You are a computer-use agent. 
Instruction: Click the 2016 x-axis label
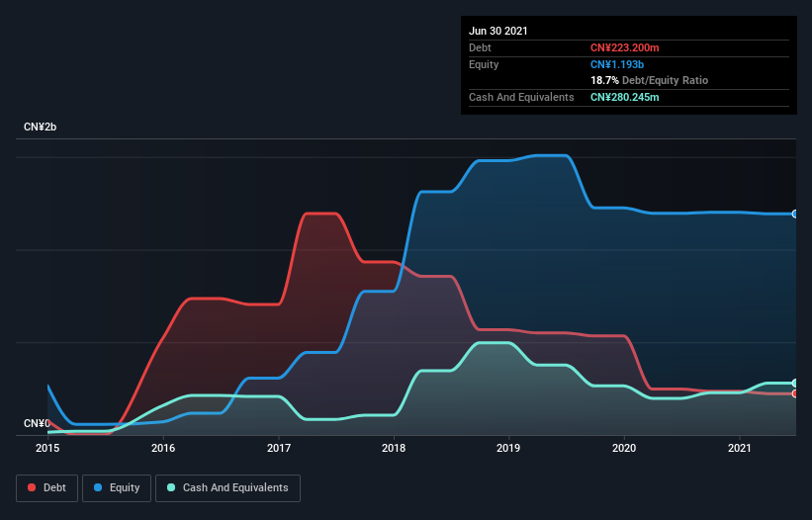point(163,448)
